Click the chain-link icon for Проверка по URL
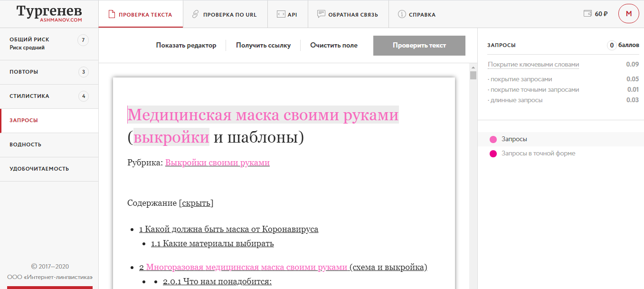 (x=195, y=14)
